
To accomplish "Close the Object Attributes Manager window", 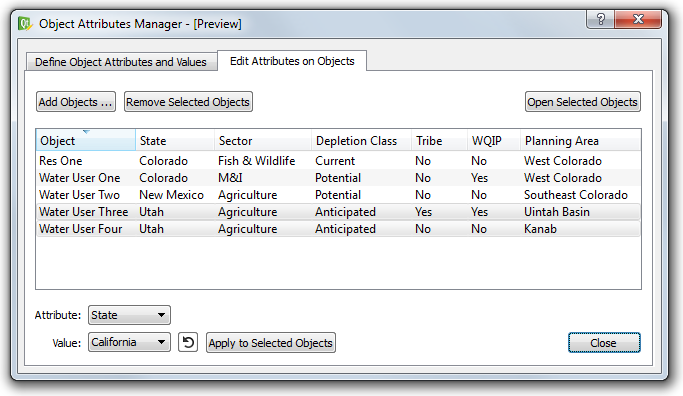I will click(638, 19).
